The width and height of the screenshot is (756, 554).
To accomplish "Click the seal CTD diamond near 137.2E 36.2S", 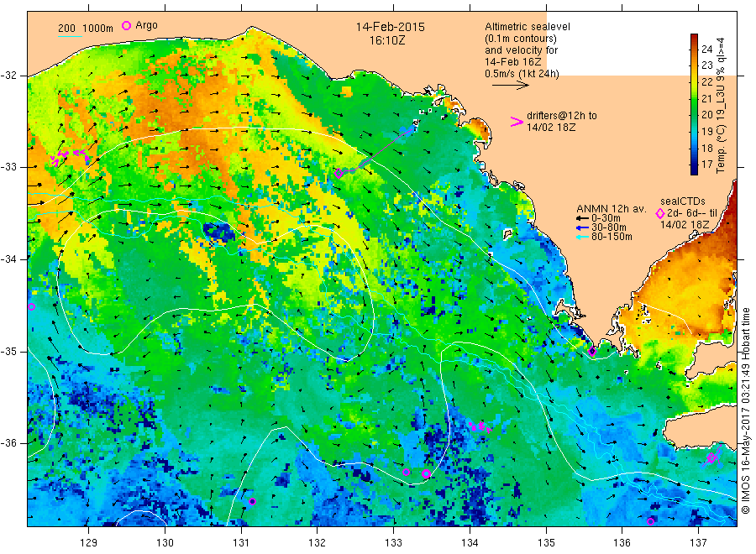I will [x=711, y=457].
